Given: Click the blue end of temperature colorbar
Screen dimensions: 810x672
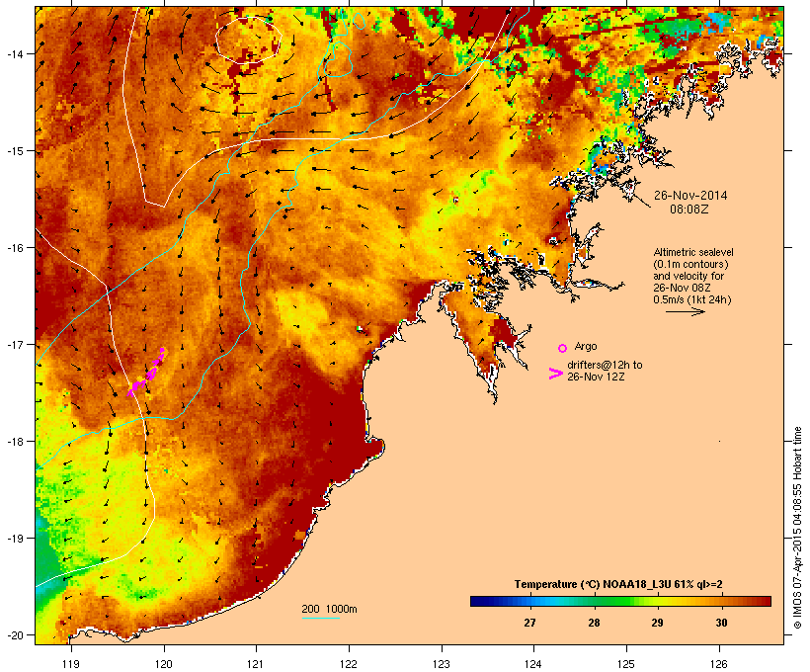Looking at the screenshot, I should coord(483,601).
